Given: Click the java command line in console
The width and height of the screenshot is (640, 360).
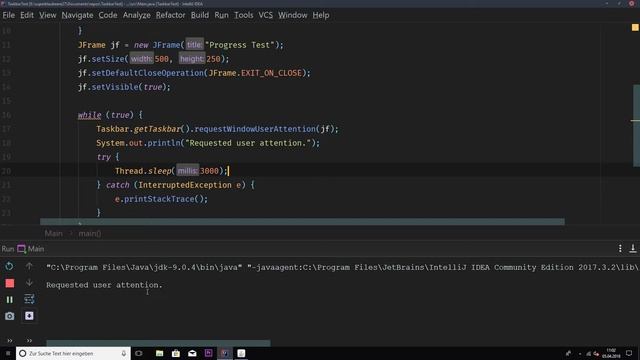Looking at the screenshot, I should click(342, 267).
